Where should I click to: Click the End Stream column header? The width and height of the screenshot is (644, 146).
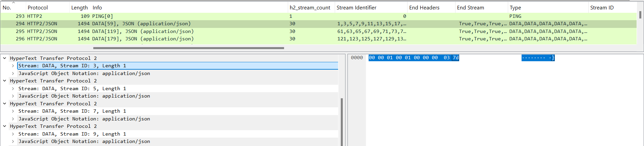[470, 7]
